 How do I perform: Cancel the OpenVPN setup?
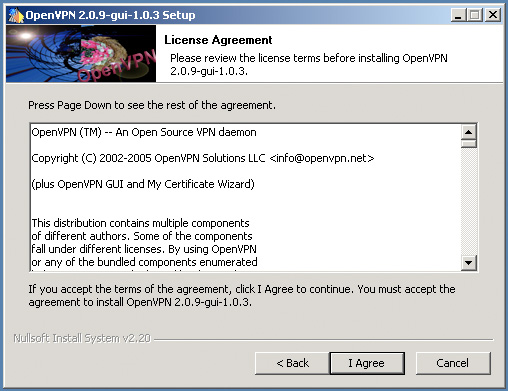point(453,363)
